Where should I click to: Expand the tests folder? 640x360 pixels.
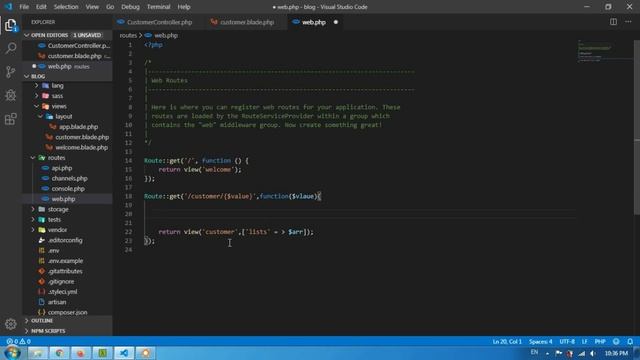click(54, 220)
